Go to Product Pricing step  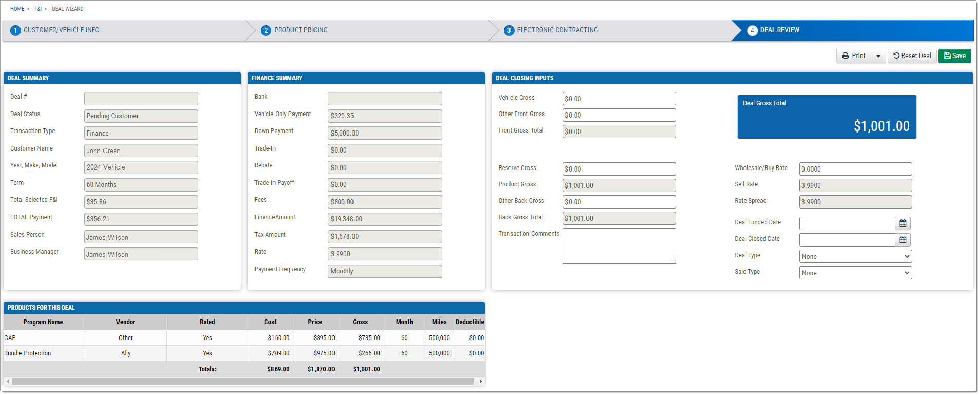(x=372, y=30)
